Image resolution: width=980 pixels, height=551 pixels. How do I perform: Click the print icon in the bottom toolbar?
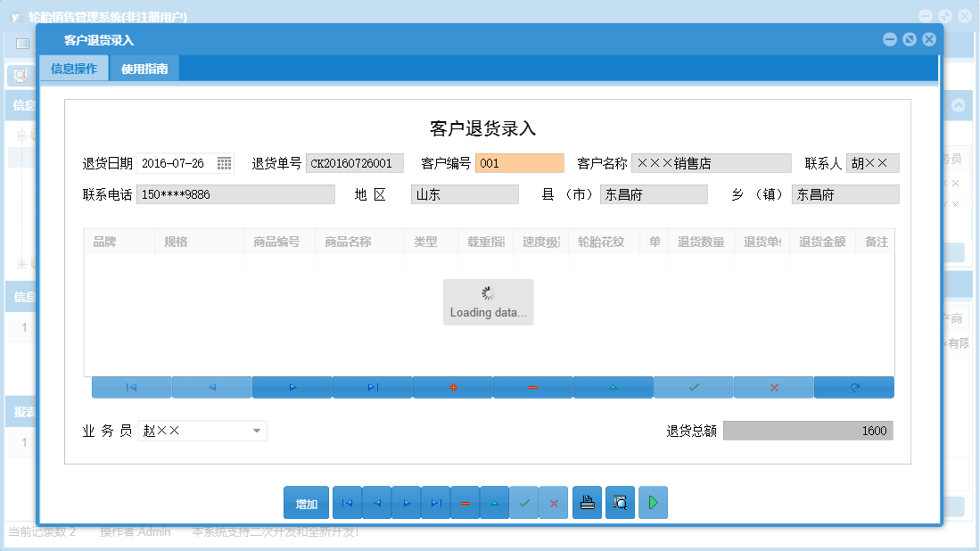587,502
